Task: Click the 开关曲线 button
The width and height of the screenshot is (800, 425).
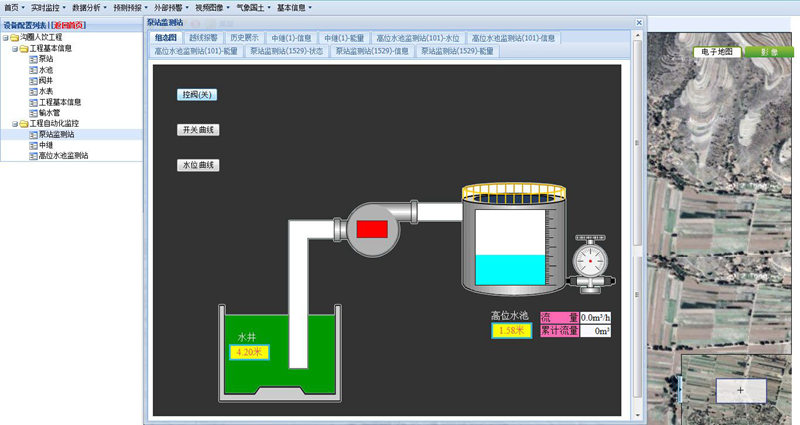Action: (x=198, y=130)
